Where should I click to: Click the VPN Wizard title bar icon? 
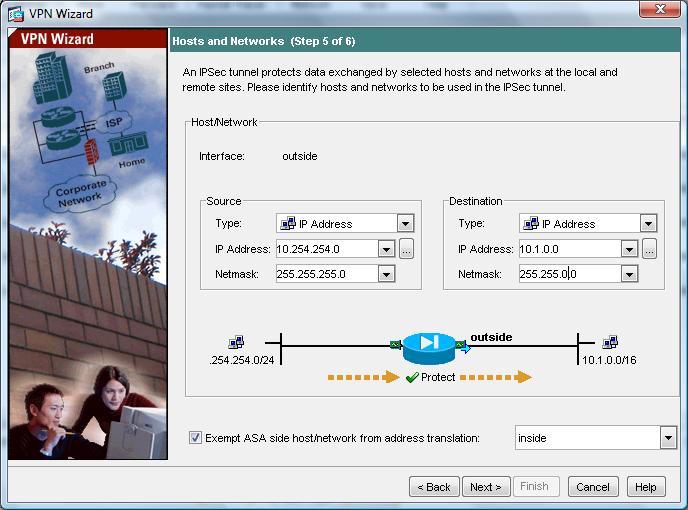[15, 14]
